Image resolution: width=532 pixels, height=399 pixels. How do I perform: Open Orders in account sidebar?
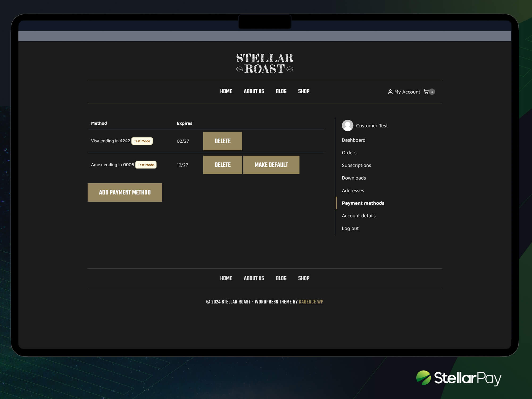coord(349,153)
